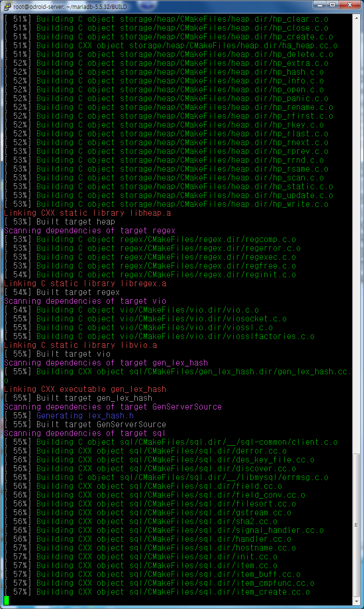Click the 'Linking C static library libregex.a' line
Image resolution: width=364 pixels, height=609 pixels.
[x=85, y=283]
